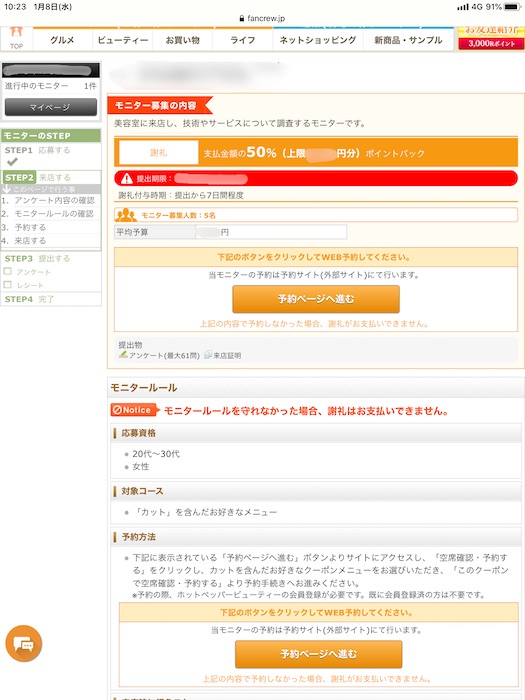Open the ネットショッピング category tab

318,40
